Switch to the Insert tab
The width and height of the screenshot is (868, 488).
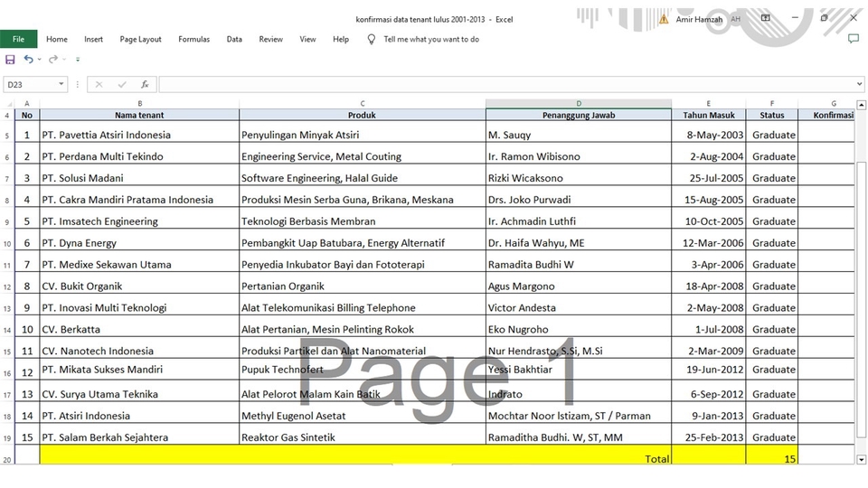[93, 39]
